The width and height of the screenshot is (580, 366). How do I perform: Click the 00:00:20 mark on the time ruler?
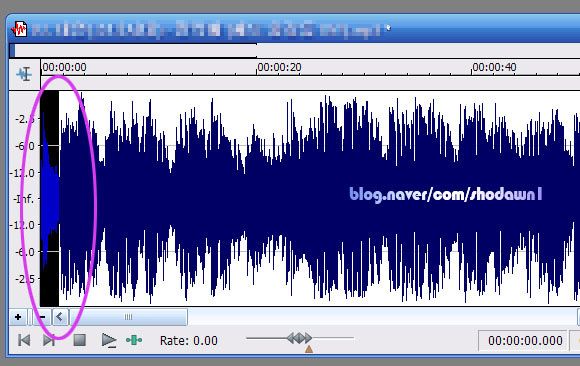279,67
